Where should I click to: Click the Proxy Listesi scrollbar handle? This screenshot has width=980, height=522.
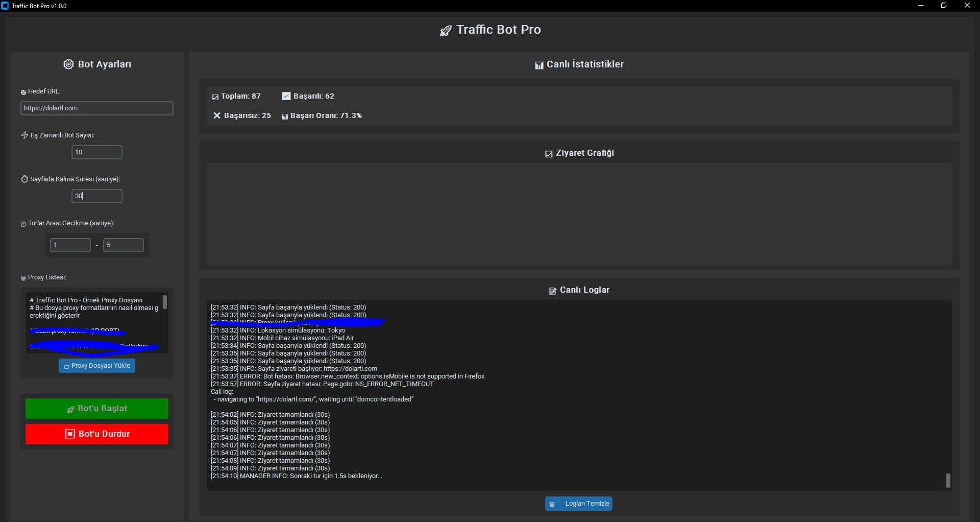click(165, 302)
